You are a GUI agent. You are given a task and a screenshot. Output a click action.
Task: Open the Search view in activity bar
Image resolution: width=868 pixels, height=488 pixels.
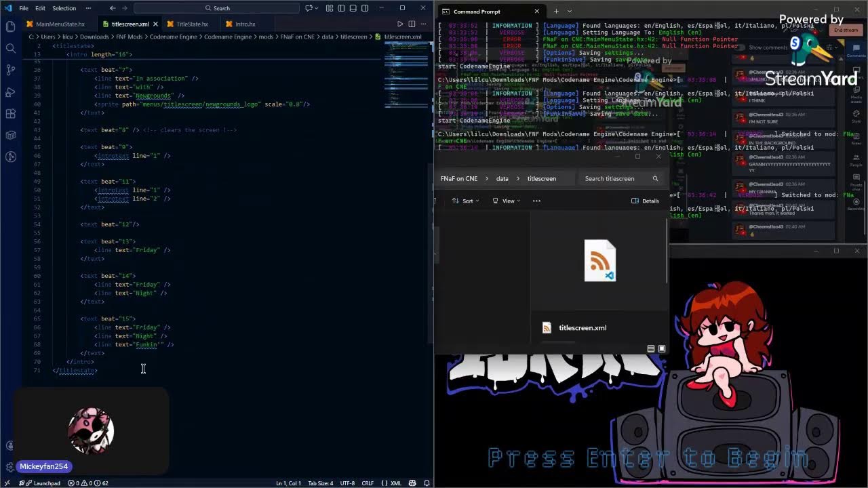point(10,48)
